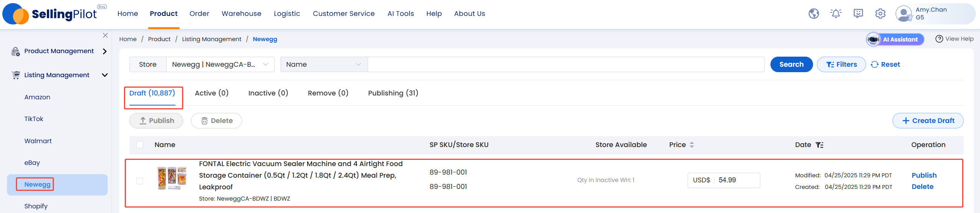This screenshot has height=213, width=980.
Task: Open eBay listing in sidebar
Action: [x=32, y=163]
